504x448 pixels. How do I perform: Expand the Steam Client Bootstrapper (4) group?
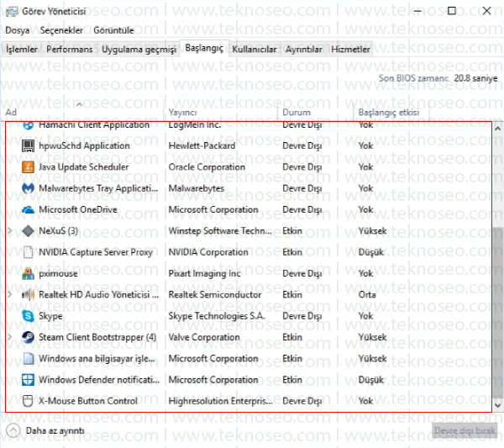[9, 337]
